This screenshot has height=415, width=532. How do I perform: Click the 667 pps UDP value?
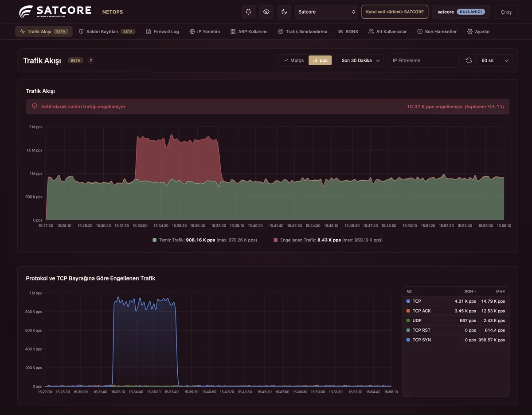click(468, 320)
